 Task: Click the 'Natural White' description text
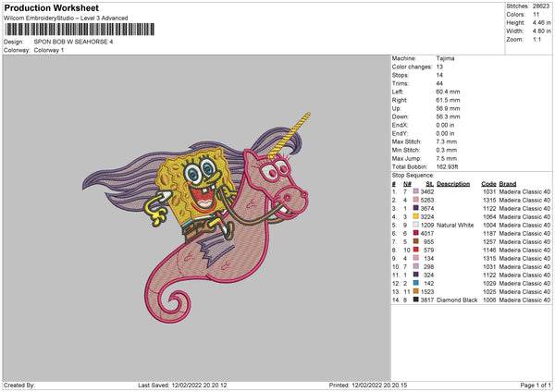(455, 225)
